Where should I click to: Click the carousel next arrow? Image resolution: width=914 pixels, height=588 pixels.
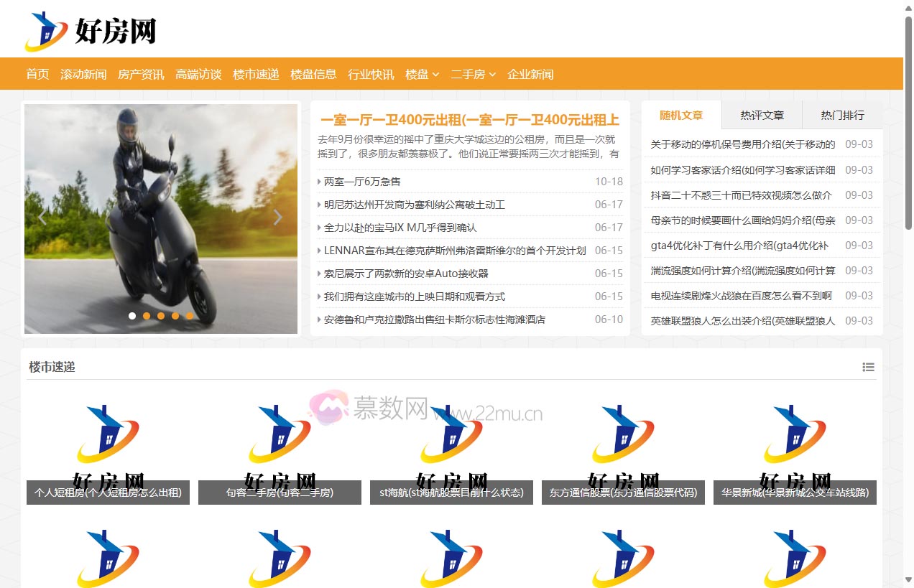coord(278,217)
